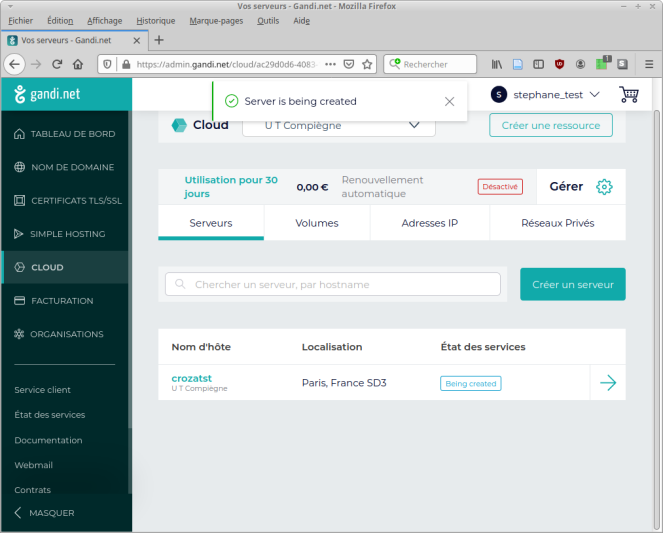
Task: Open the Firefox account icon
Action: coord(581,64)
